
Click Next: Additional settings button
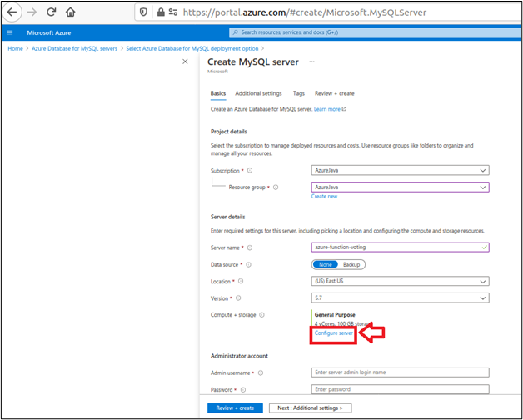(x=310, y=408)
